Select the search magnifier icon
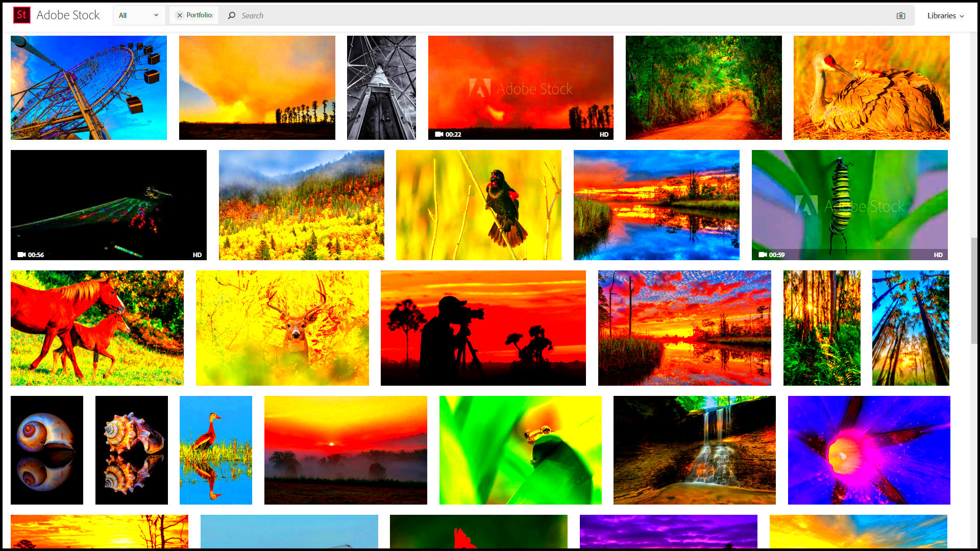The height and width of the screenshot is (551, 980). (231, 15)
